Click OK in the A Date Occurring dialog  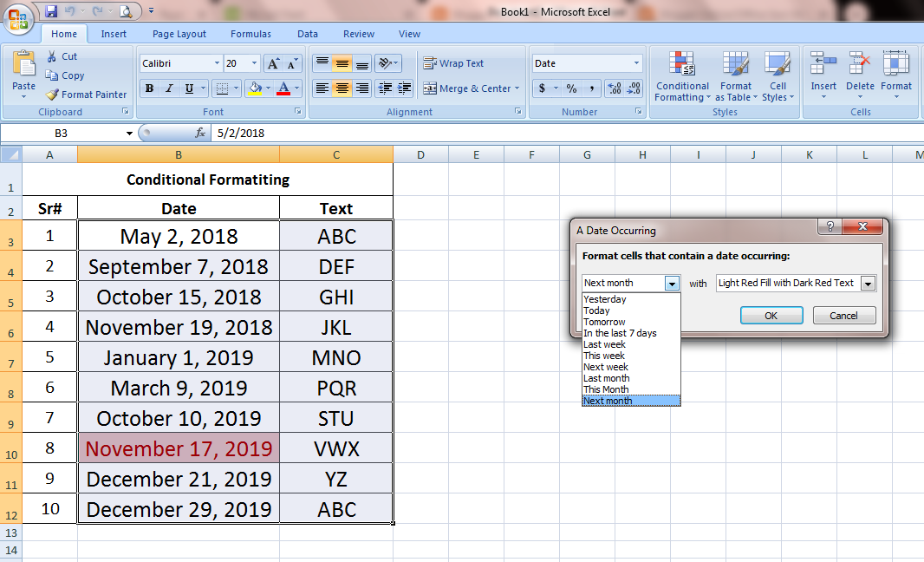click(x=771, y=315)
